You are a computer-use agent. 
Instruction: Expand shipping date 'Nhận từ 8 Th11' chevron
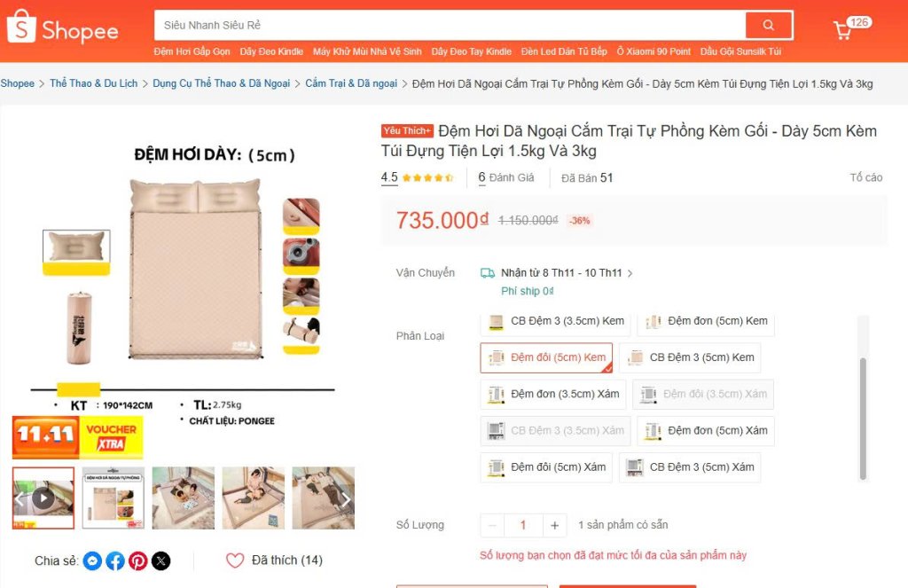(630, 273)
